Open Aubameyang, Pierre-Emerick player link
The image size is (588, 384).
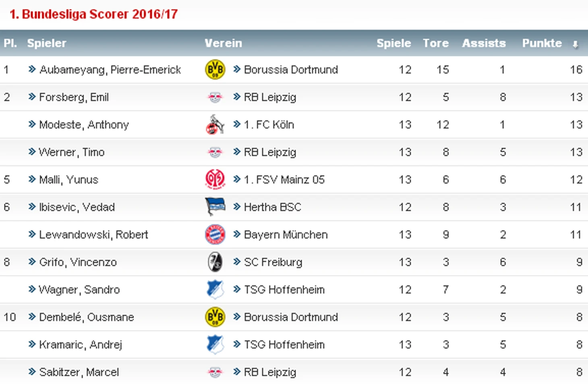110,70
